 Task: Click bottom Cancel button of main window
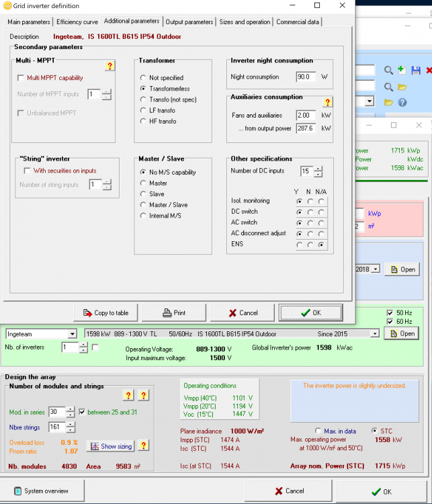tap(289, 491)
